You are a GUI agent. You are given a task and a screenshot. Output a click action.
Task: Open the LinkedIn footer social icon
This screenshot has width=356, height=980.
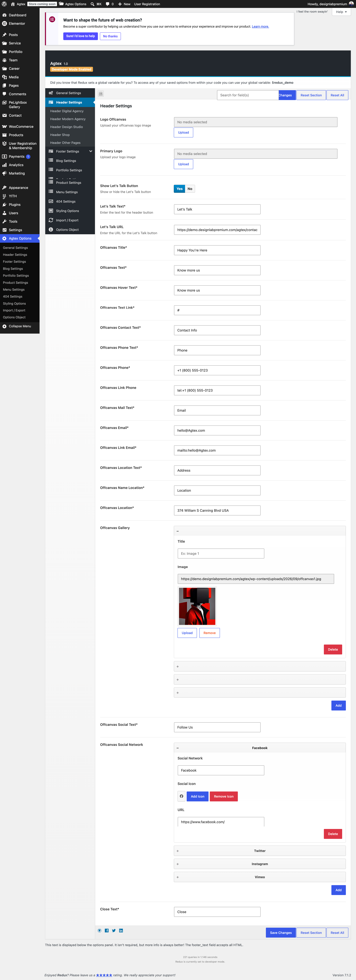point(121,931)
